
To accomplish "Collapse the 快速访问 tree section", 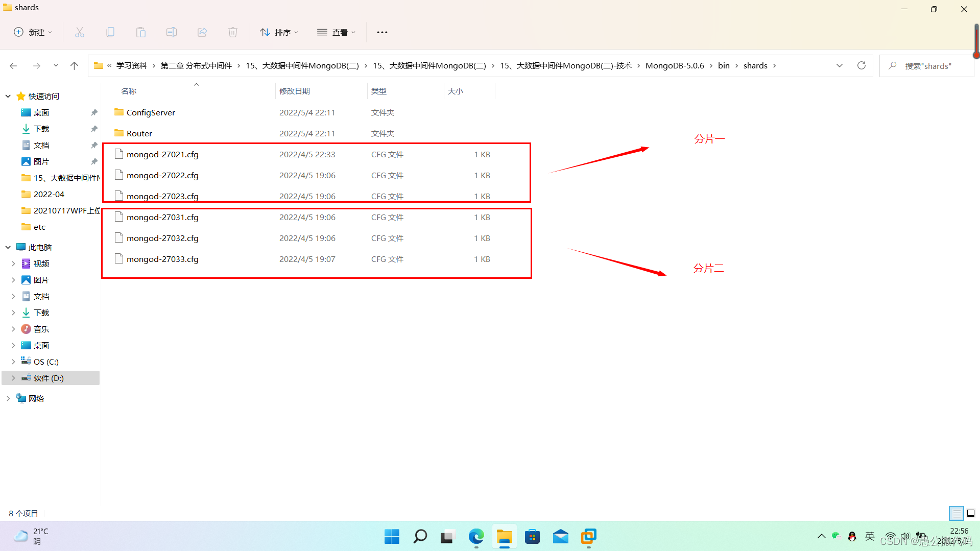I will pos(8,96).
